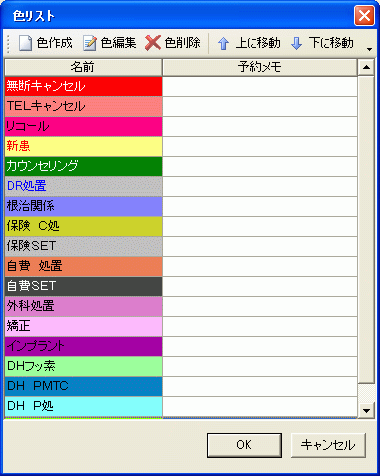
Task: Click the 色作成 text label
Action: [x=55, y=43]
